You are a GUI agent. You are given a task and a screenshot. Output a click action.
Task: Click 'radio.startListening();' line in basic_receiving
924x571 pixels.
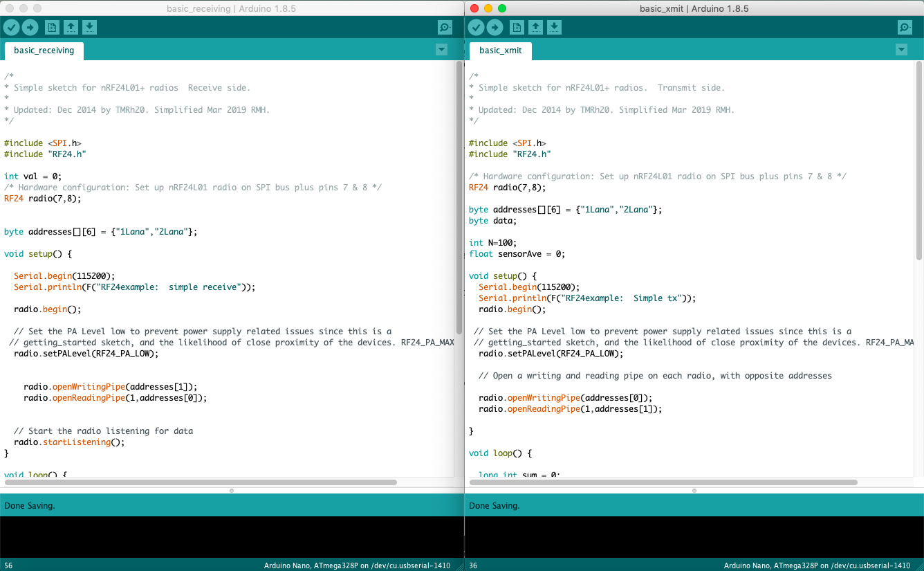[69, 442]
